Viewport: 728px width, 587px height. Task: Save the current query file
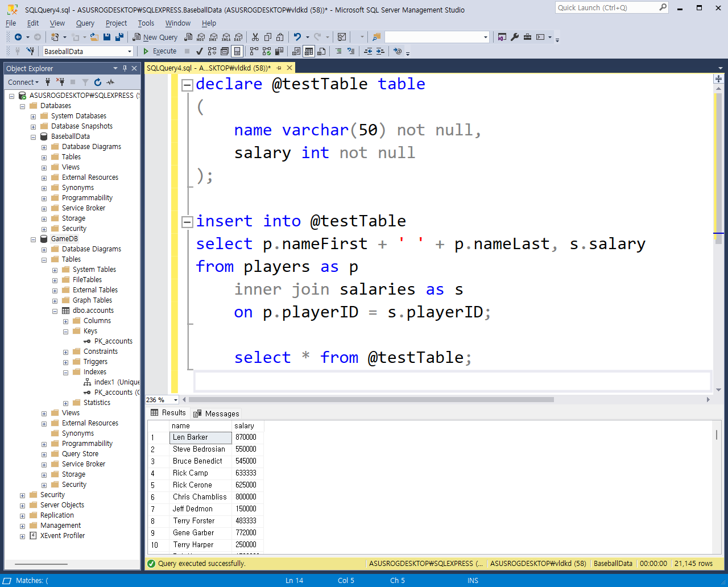coord(107,37)
